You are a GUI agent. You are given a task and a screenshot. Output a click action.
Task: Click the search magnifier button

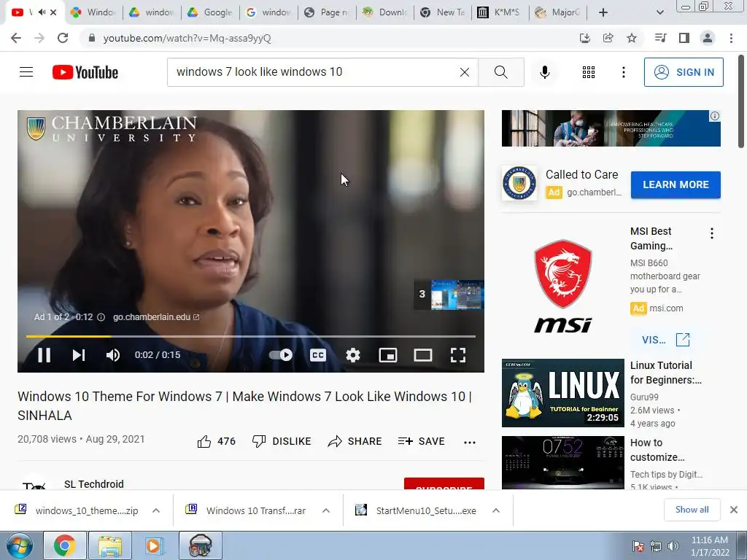pos(500,72)
